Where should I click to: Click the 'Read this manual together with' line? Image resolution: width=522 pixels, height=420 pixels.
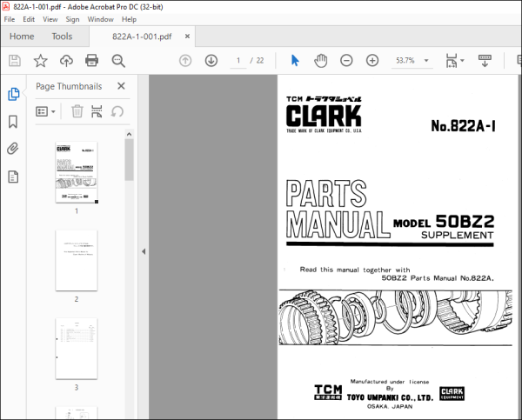point(355,270)
